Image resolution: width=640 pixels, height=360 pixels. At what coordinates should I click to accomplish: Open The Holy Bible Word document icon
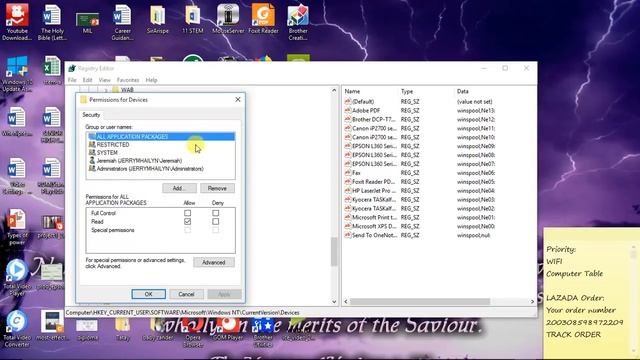point(52,21)
